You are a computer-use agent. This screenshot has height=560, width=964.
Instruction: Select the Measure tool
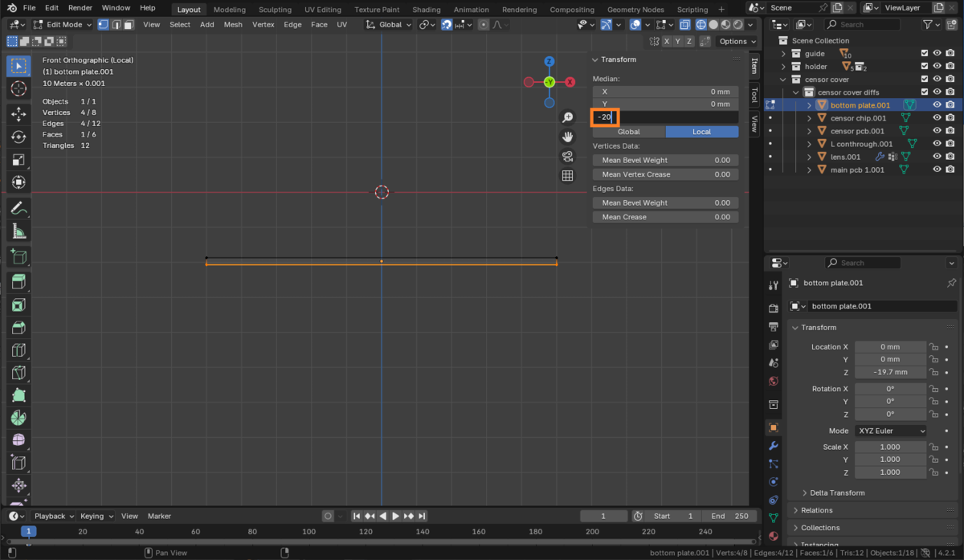pos(19,232)
